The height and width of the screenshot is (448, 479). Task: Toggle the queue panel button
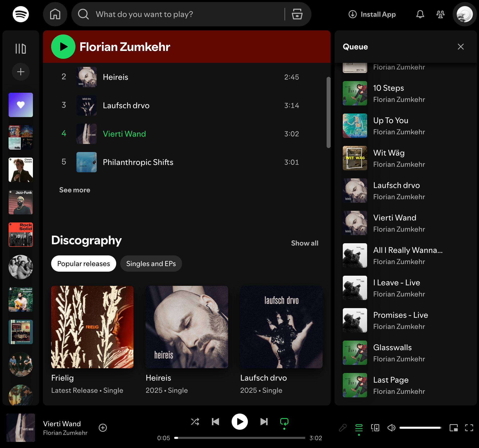click(x=359, y=428)
